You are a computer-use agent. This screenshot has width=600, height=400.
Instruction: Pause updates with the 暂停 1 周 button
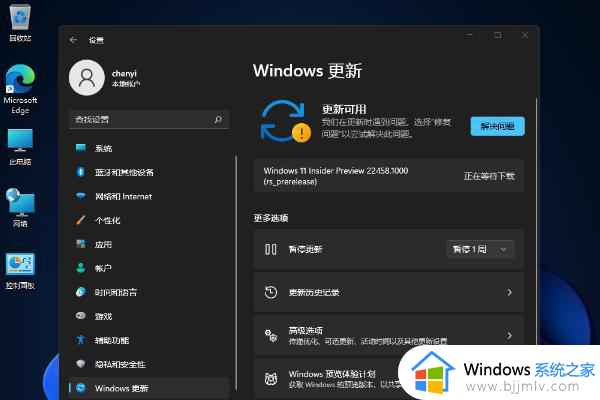tap(470, 249)
